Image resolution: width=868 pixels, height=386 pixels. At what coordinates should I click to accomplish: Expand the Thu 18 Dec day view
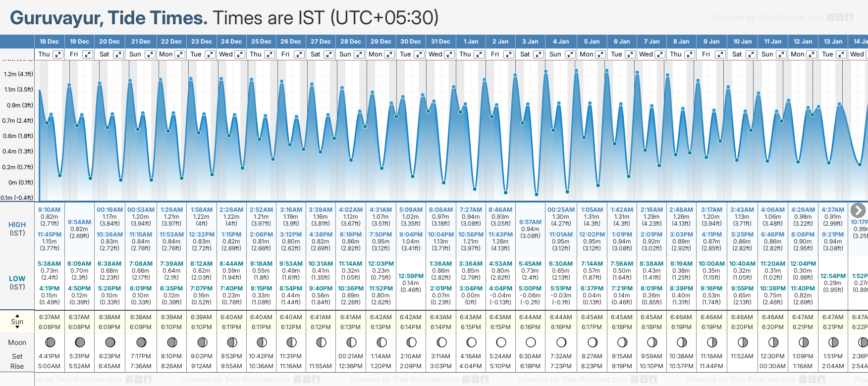click(x=58, y=54)
